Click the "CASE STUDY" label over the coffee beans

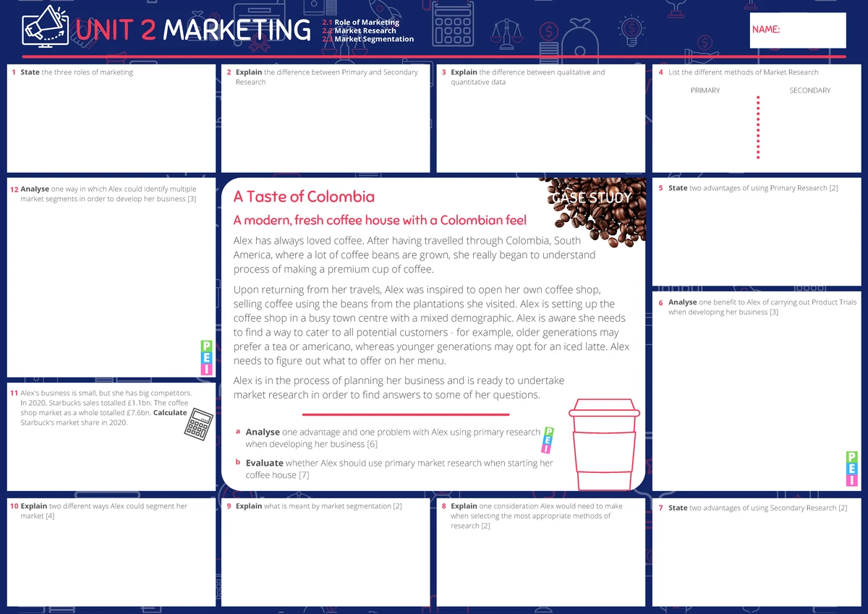click(x=592, y=197)
